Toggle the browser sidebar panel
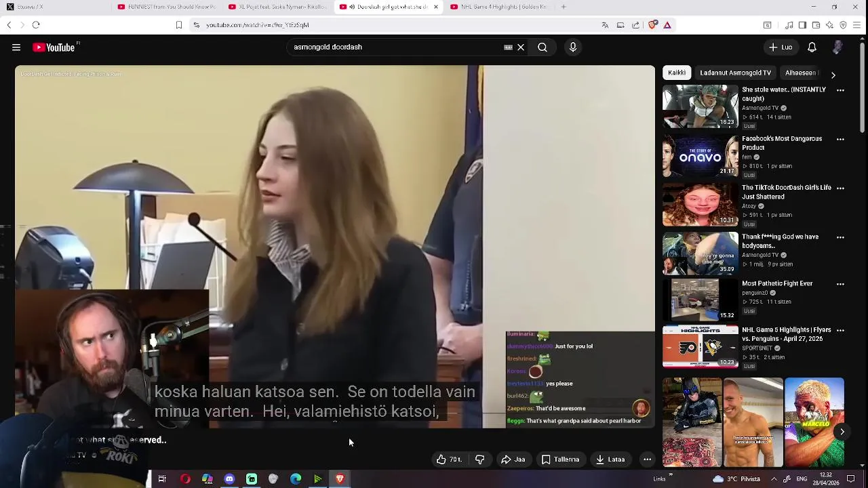The height and width of the screenshot is (488, 868). click(x=802, y=25)
